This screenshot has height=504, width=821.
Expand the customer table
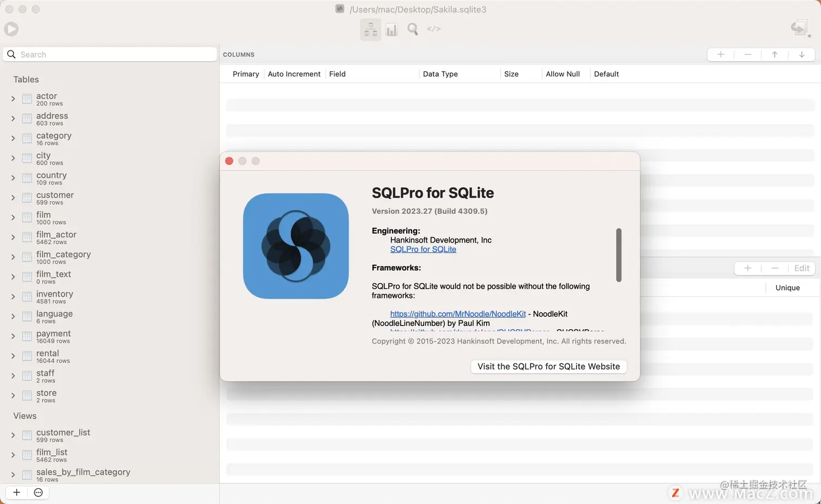[x=13, y=197]
